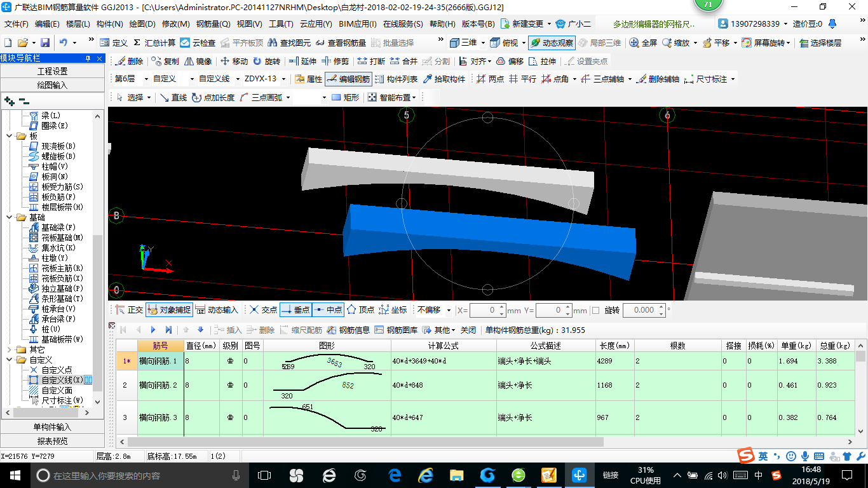Image resolution: width=868 pixels, height=488 pixels.
Task: Select the 修剪 trim tool
Action: (335, 62)
